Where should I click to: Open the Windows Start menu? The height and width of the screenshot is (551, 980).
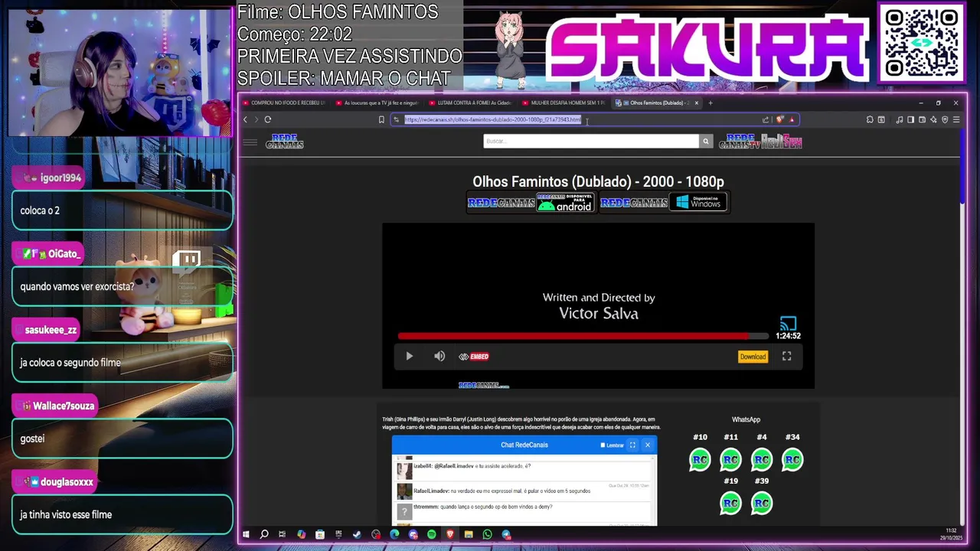[x=246, y=534]
